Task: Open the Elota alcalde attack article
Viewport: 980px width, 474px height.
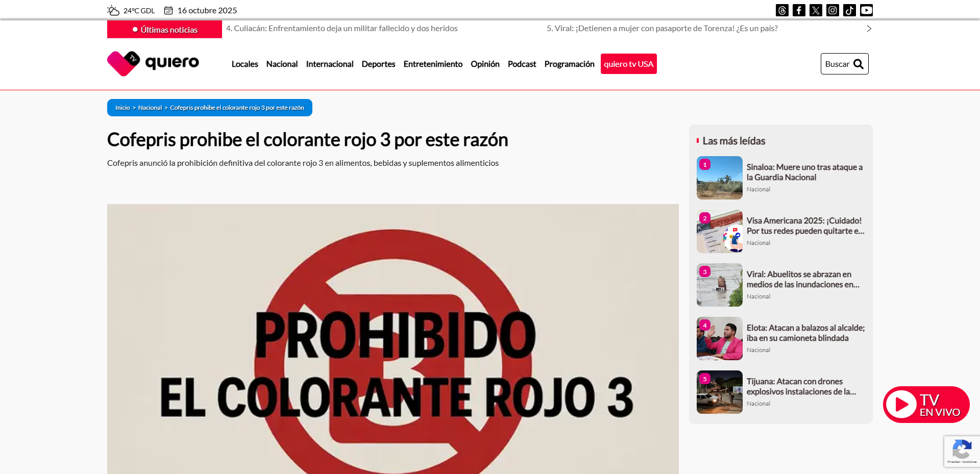Action: 805,333
